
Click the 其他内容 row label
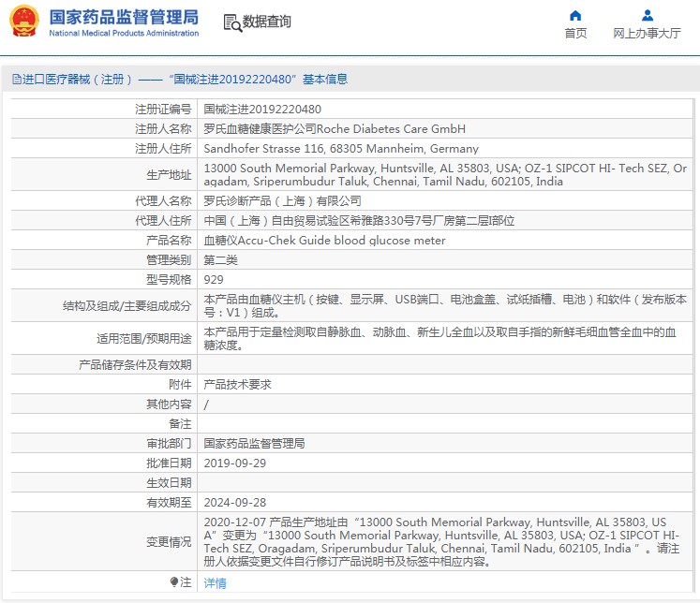(x=169, y=404)
